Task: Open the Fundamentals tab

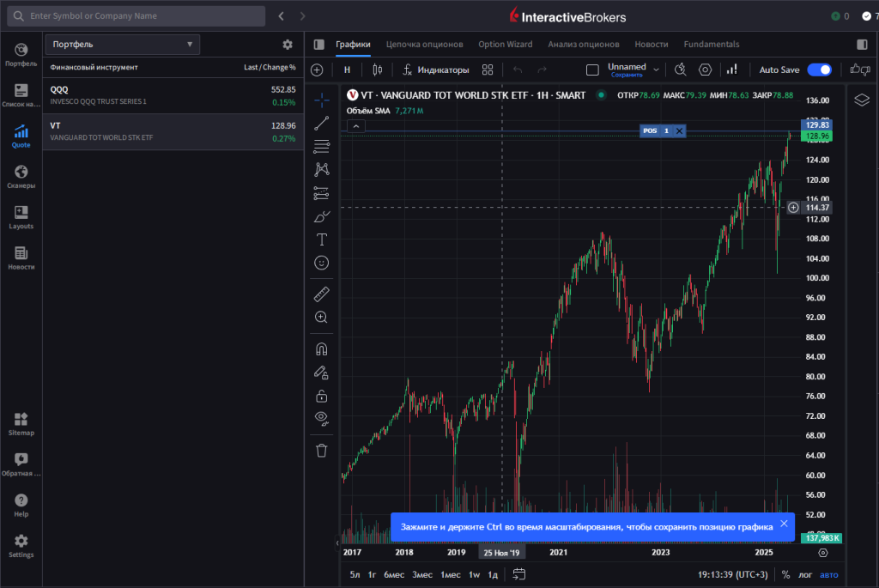Action: coord(711,44)
